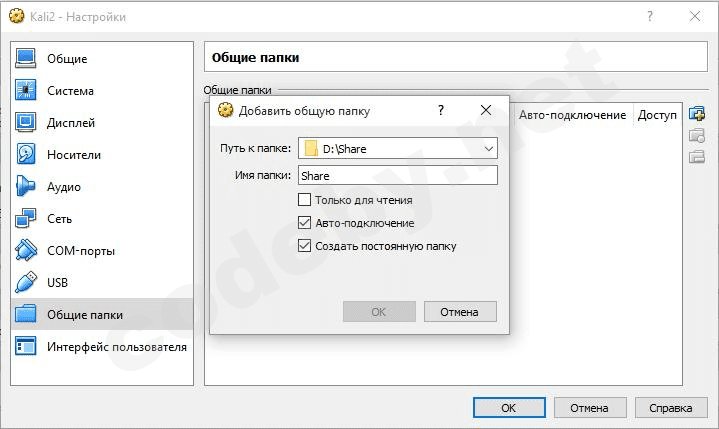This screenshot has height=429, width=719.
Task: Click OK in the Kali2 settings window
Action: 509,407
